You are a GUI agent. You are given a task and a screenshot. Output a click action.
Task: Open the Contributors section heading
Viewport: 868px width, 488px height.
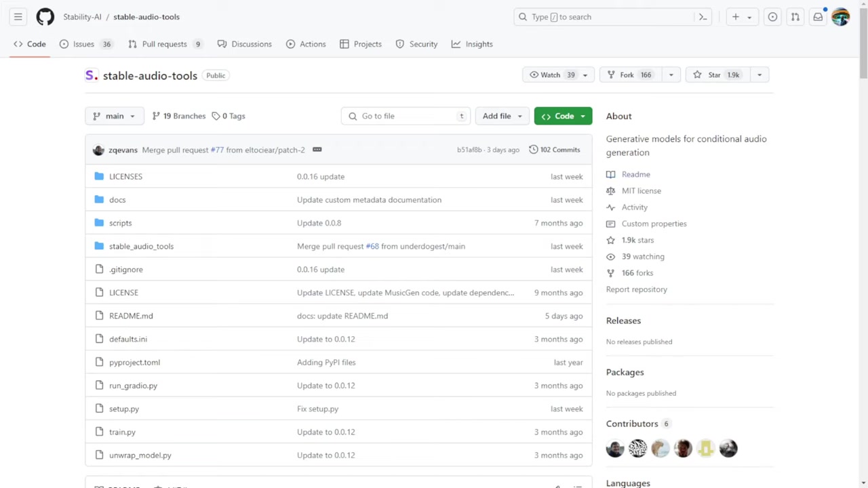click(632, 424)
